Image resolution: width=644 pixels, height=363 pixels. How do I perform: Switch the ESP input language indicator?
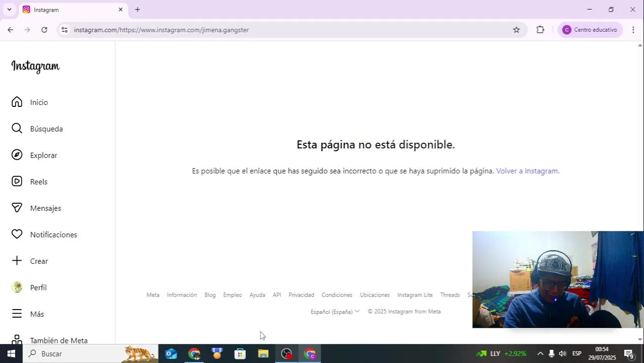pos(577,353)
